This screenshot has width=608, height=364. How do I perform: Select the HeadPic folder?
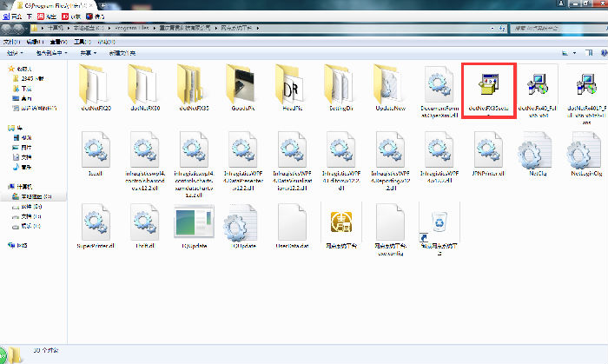click(291, 87)
